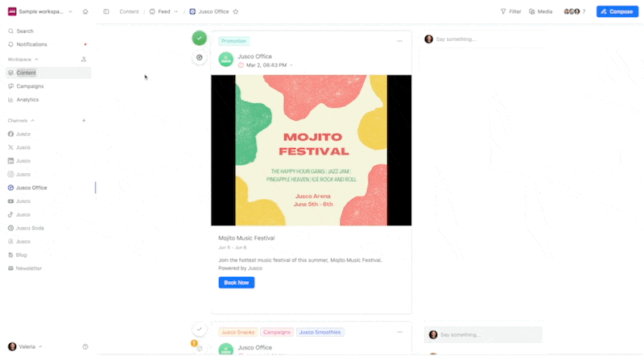Open Analytics in the sidebar
The width and height of the screenshot is (644, 356).
click(27, 100)
